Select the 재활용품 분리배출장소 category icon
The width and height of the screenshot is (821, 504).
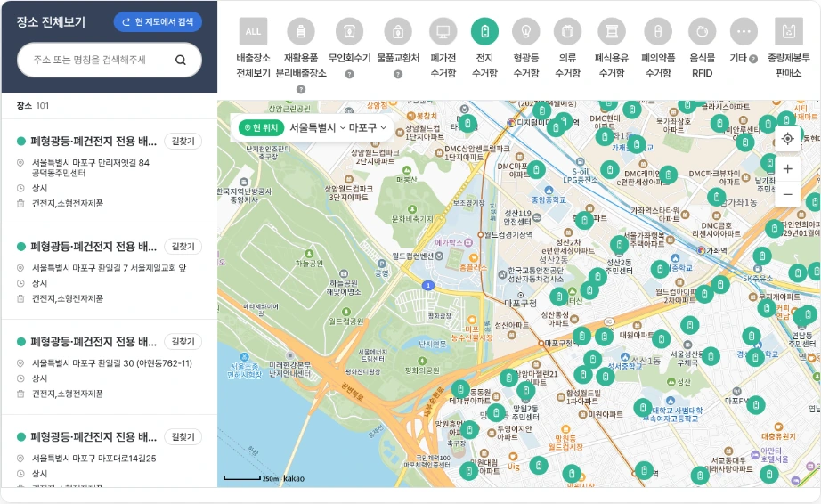[x=301, y=31]
